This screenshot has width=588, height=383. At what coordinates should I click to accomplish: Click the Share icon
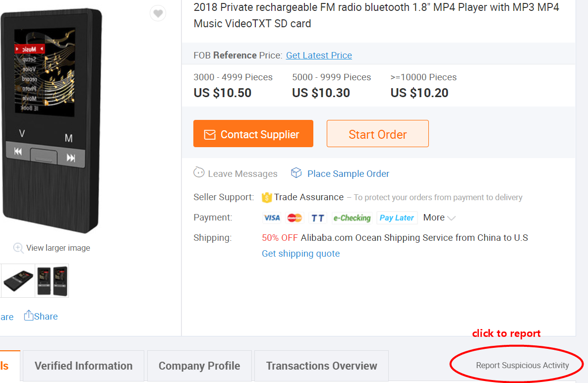pyautogui.click(x=29, y=316)
